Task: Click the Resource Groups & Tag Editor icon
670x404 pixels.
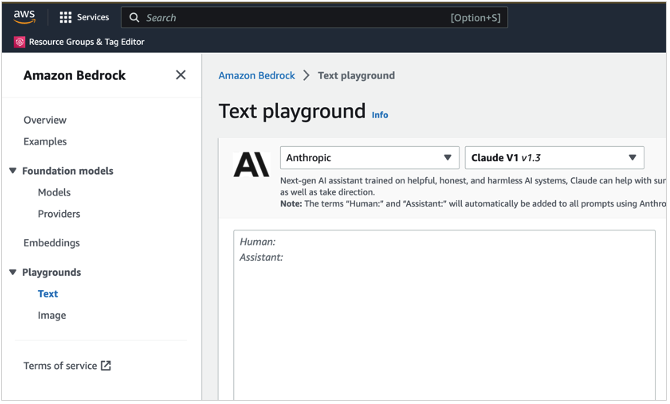Action: [x=19, y=42]
